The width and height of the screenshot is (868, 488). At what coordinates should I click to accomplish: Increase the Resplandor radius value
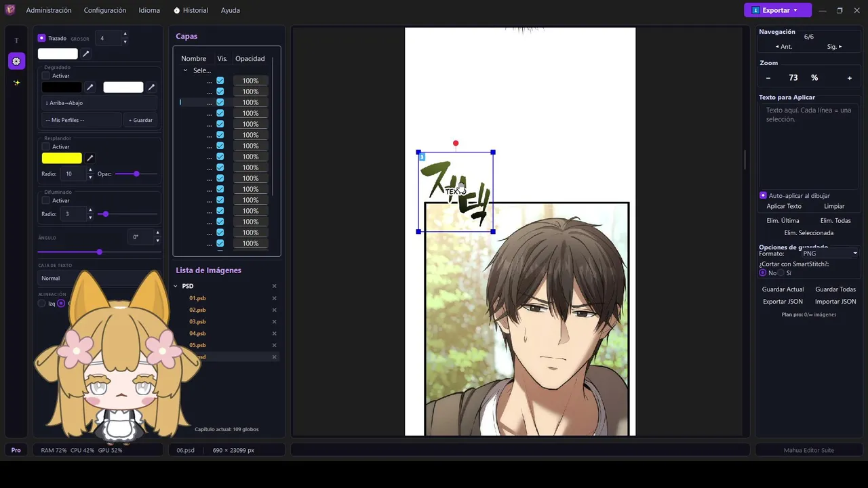[90, 170]
